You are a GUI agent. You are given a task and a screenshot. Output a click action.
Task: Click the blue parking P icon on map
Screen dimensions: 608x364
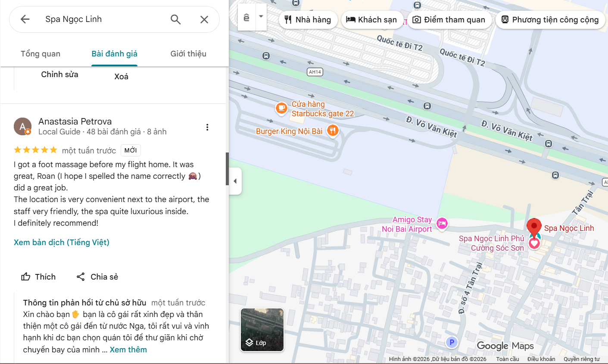452,342
